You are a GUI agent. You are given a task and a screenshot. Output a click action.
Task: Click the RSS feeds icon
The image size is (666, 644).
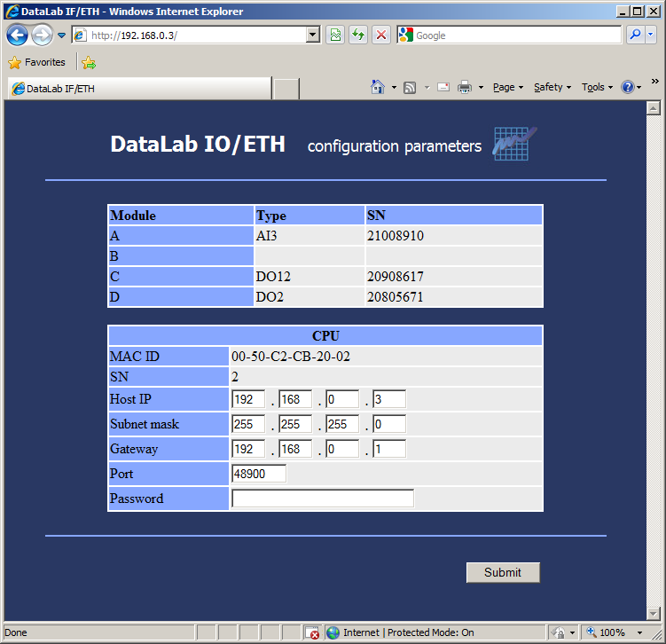pos(410,87)
